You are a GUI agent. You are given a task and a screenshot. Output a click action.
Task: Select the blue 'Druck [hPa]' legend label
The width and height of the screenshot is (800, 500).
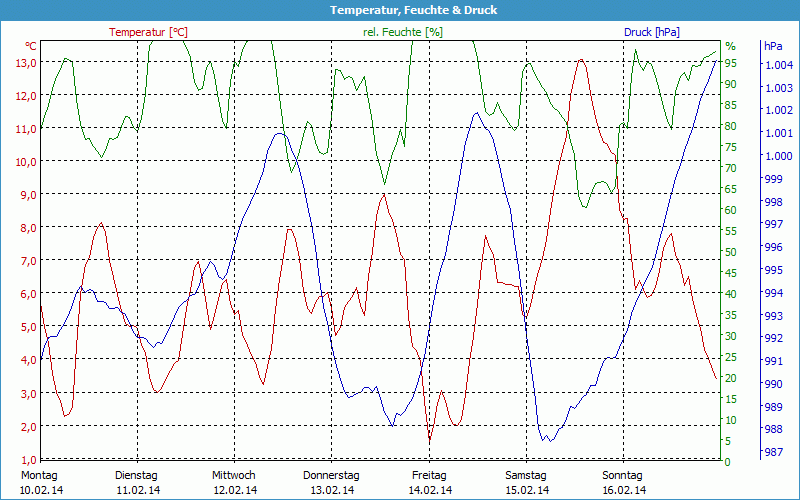[x=652, y=32]
